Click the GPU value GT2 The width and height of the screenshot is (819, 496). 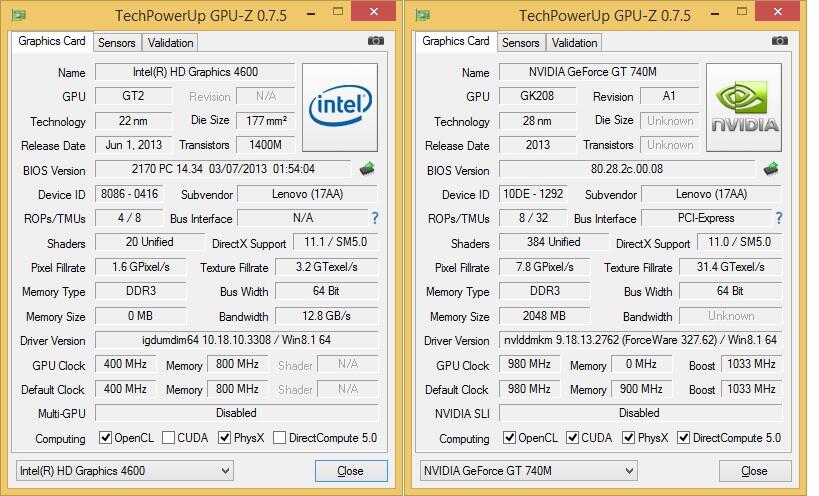click(133, 96)
